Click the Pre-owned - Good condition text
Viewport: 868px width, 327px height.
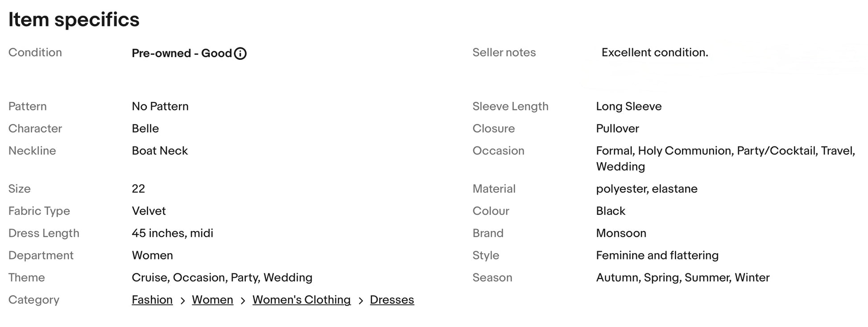[x=182, y=54]
